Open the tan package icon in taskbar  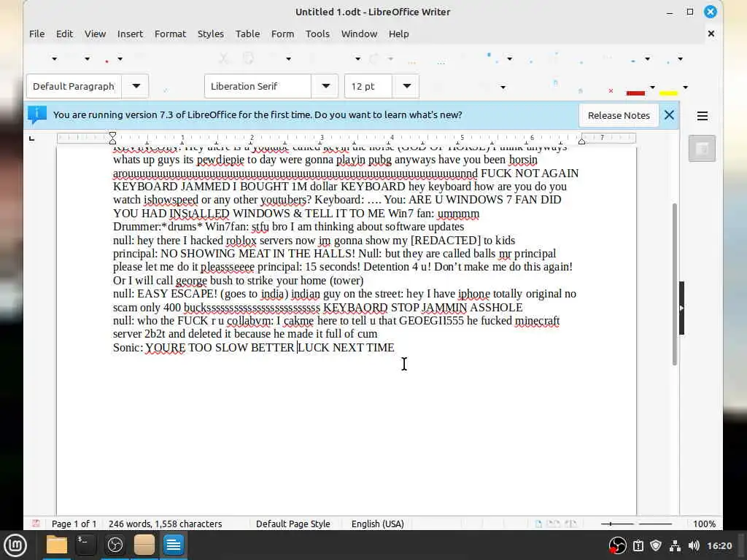coord(144,545)
